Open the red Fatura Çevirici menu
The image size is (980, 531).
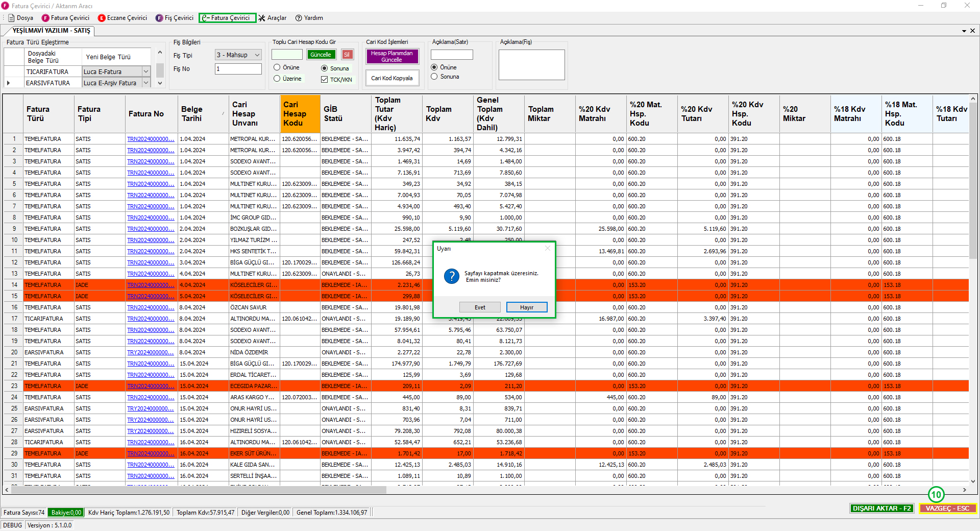click(x=65, y=18)
